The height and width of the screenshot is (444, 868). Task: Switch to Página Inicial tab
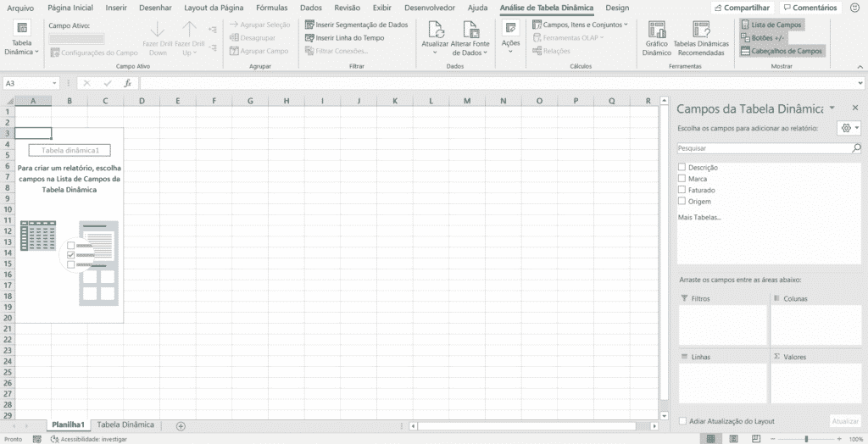(x=70, y=8)
